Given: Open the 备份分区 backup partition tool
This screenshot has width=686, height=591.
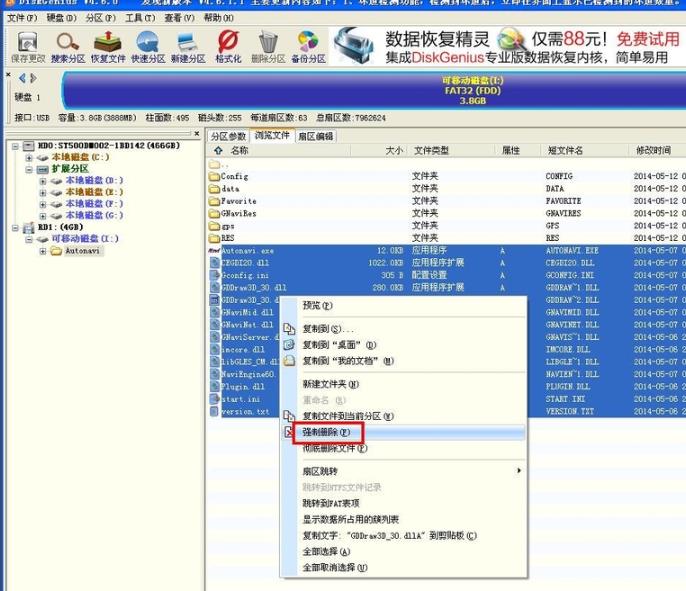Looking at the screenshot, I should [x=308, y=47].
